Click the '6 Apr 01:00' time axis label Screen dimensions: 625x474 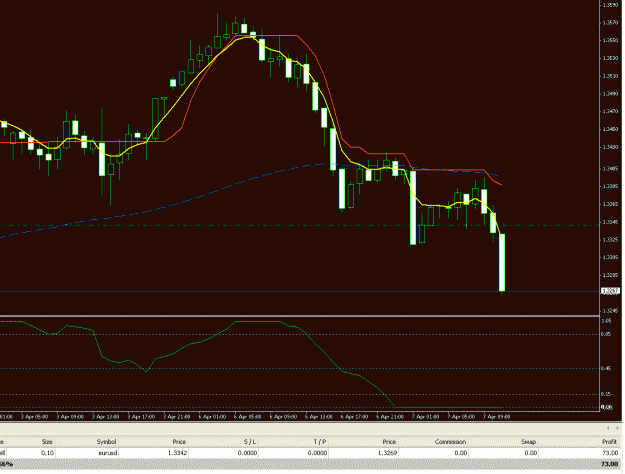(213, 417)
